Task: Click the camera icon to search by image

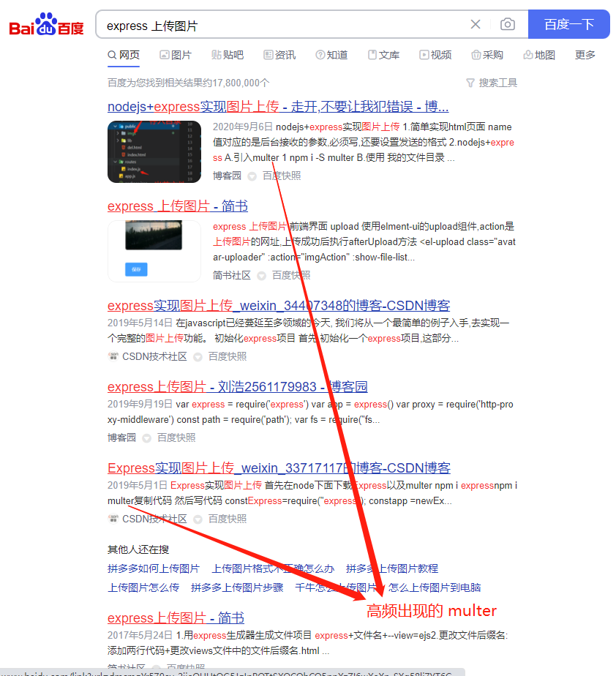Action: (508, 24)
